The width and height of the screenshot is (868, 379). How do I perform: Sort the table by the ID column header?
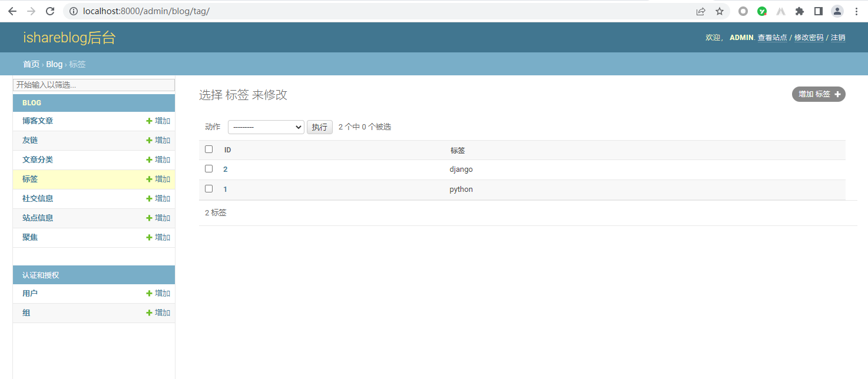point(227,150)
